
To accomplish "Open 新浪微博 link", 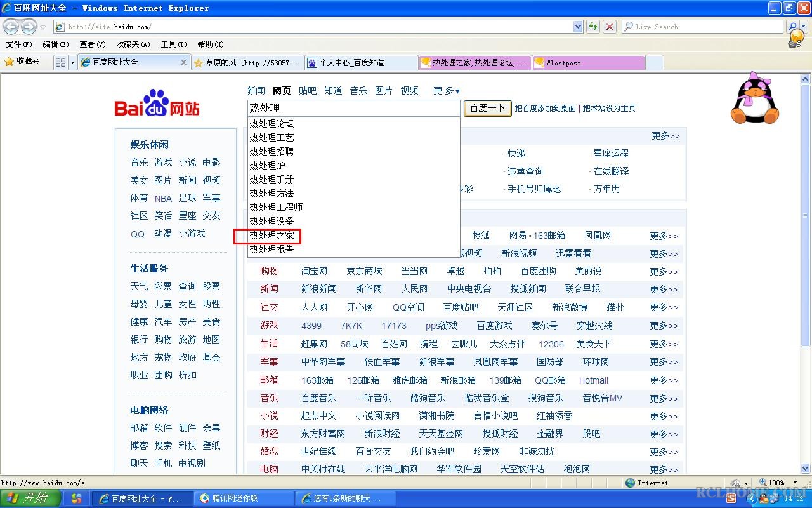I will tap(570, 307).
